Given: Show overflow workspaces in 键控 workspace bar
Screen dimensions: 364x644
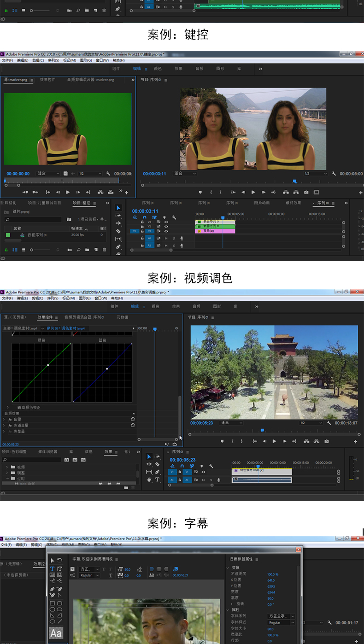Looking at the screenshot, I should [260, 69].
